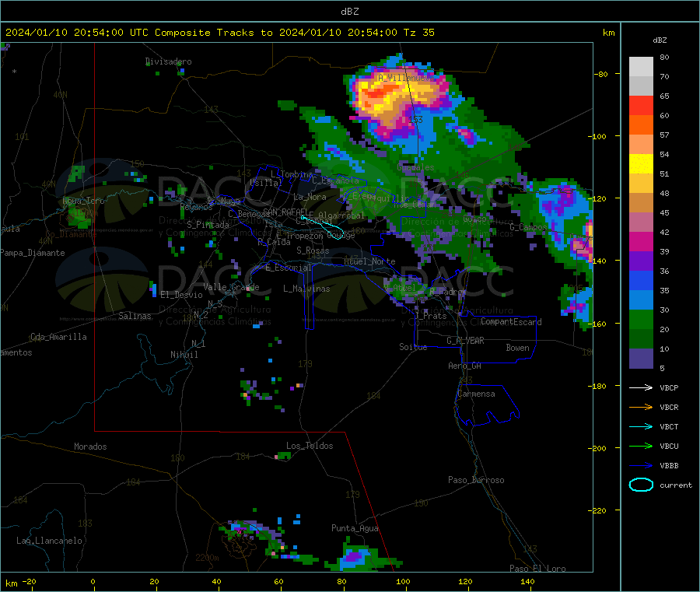
Task: Click the 'Divisadero' map label
Action: pyautogui.click(x=169, y=61)
